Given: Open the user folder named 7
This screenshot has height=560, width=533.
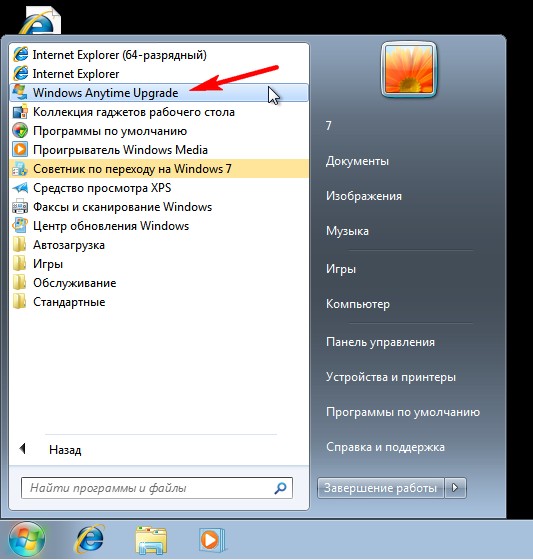Looking at the screenshot, I should (x=329, y=126).
